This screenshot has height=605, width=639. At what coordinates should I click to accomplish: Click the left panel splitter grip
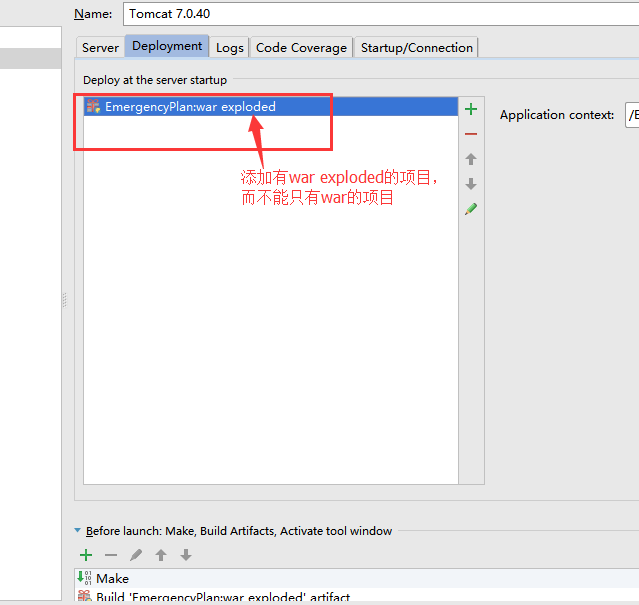click(64, 300)
